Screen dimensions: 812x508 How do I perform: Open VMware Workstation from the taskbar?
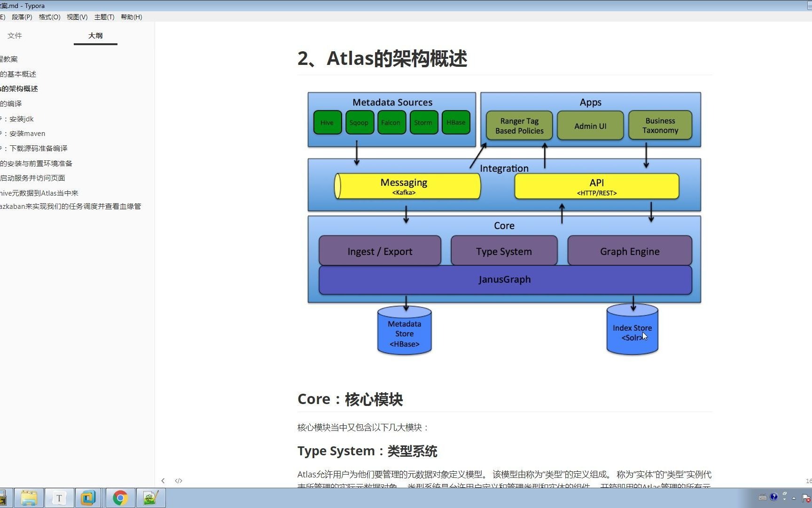tap(88, 498)
